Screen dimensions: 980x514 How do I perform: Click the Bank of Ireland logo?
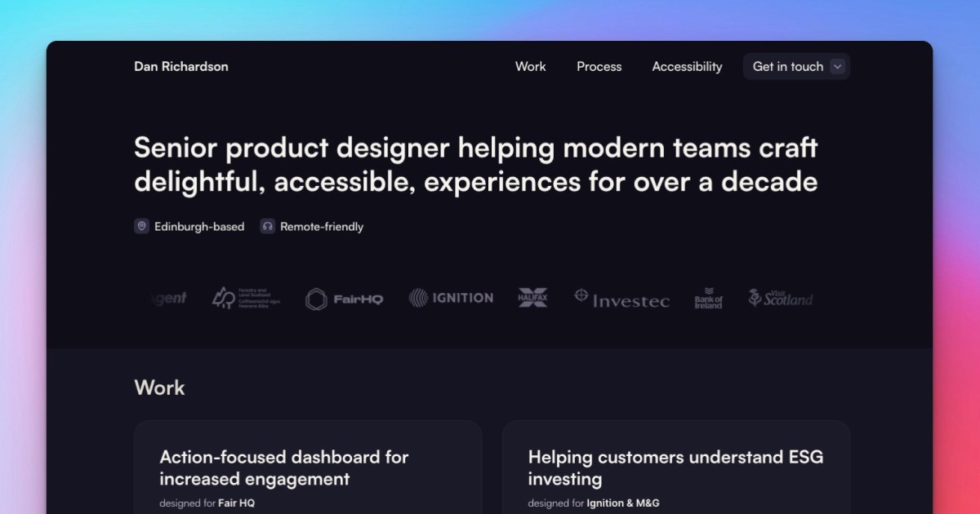(709, 298)
